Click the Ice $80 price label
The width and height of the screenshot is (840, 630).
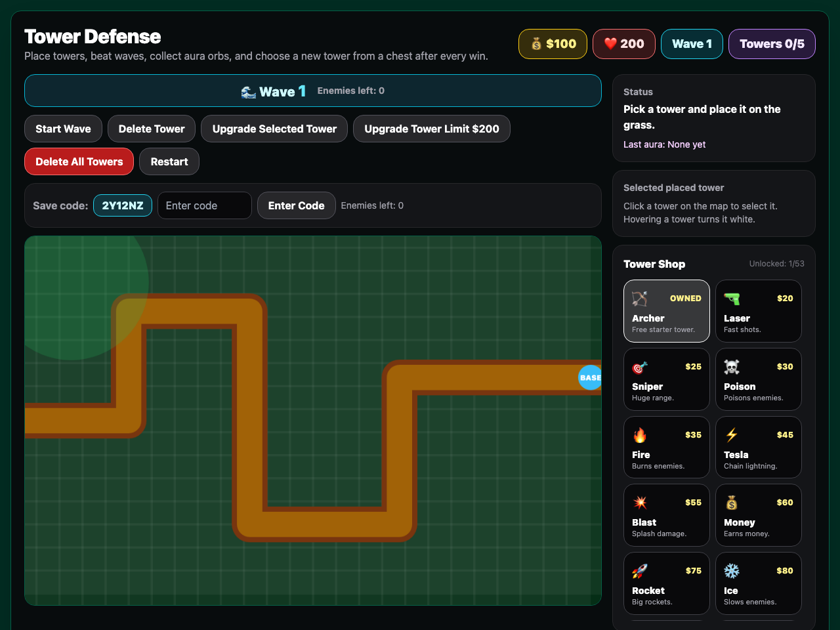click(785, 570)
